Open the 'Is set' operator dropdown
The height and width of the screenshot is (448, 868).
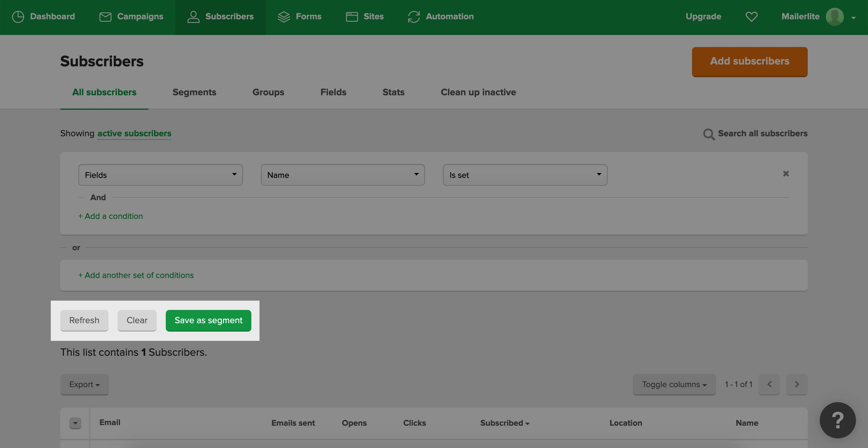pos(525,175)
